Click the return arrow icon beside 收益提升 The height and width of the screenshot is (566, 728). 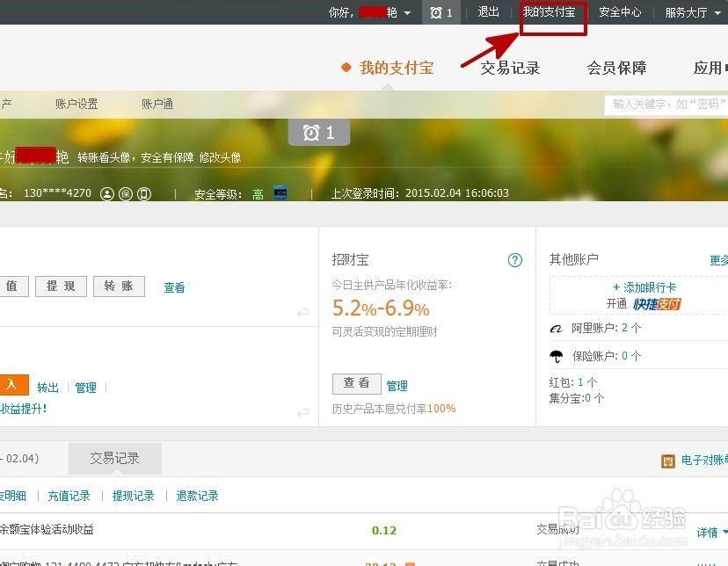pos(302,412)
